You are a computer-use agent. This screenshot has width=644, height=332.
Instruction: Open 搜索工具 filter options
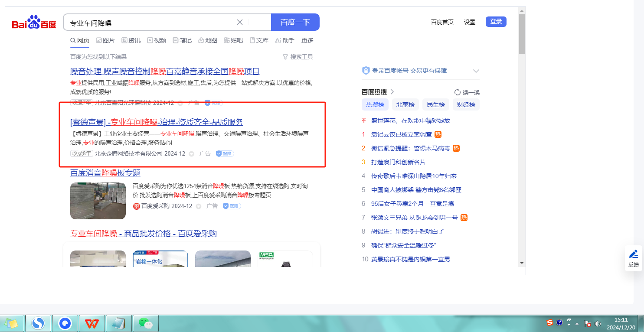[x=298, y=57]
